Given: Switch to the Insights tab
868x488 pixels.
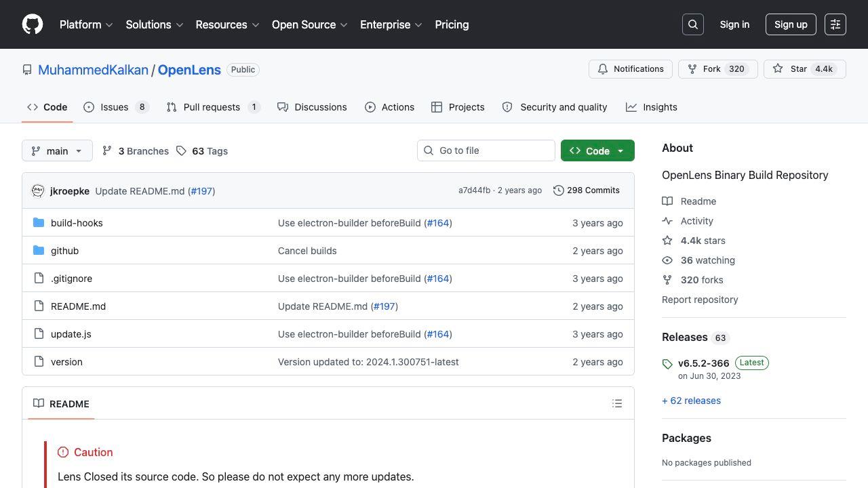Looking at the screenshot, I should pyautogui.click(x=651, y=107).
